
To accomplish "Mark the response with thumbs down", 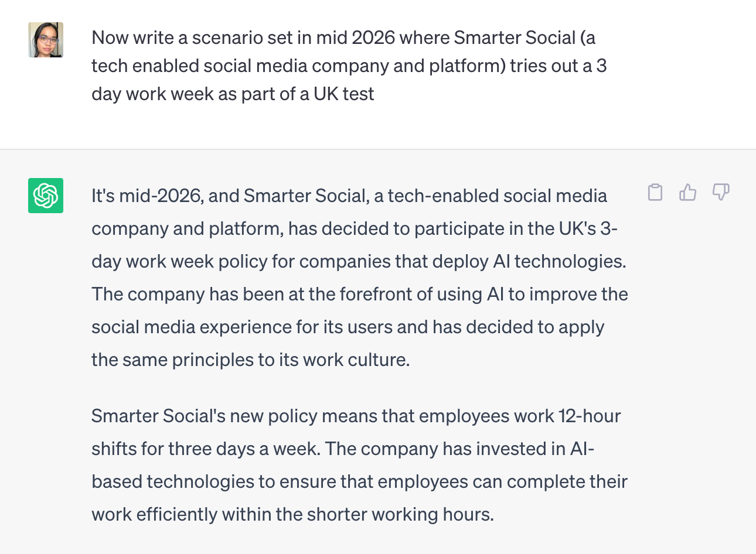I will (721, 192).
